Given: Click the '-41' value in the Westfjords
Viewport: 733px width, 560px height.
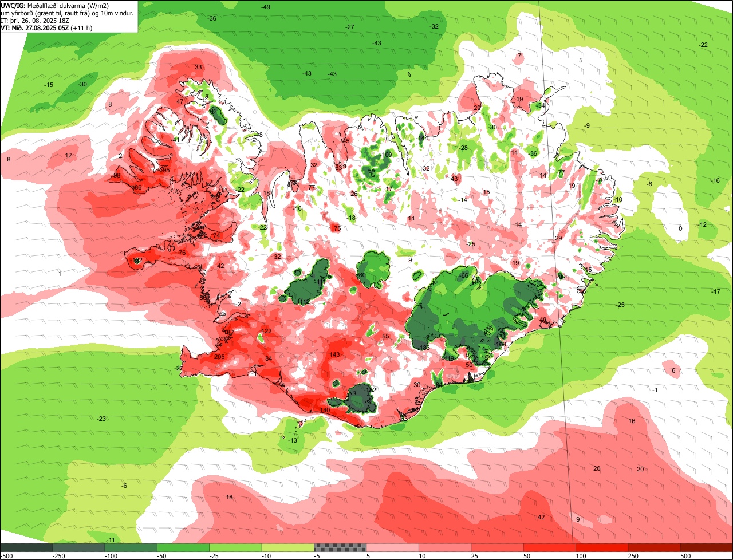Looking at the screenshot, I should click(x=175, y=140).
